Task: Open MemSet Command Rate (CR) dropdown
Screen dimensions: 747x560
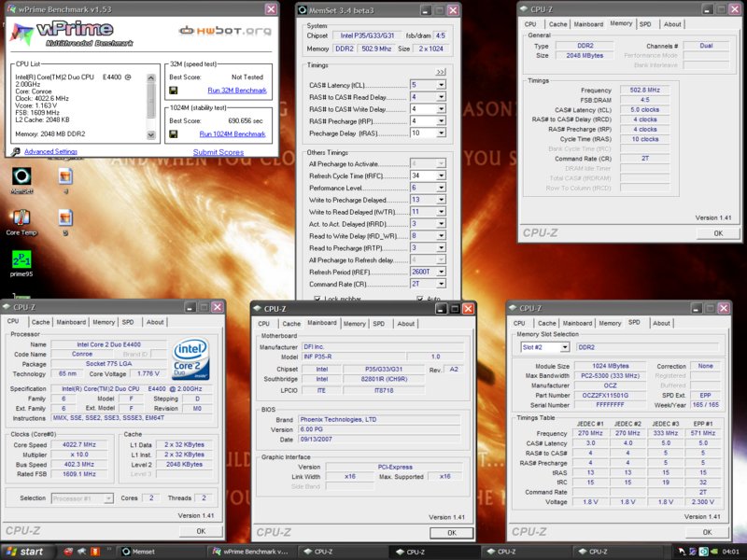Action: pyautogui.click(x=442, y=284)
